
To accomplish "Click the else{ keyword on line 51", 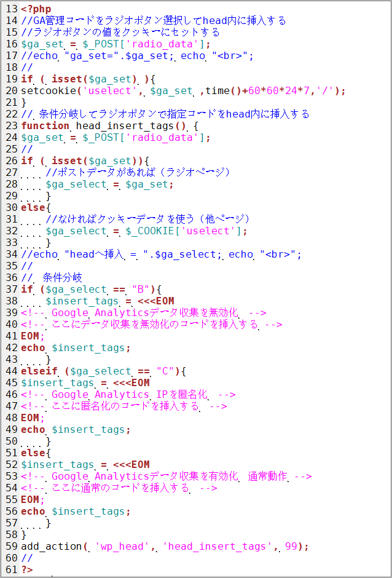I will click(36, 453).
